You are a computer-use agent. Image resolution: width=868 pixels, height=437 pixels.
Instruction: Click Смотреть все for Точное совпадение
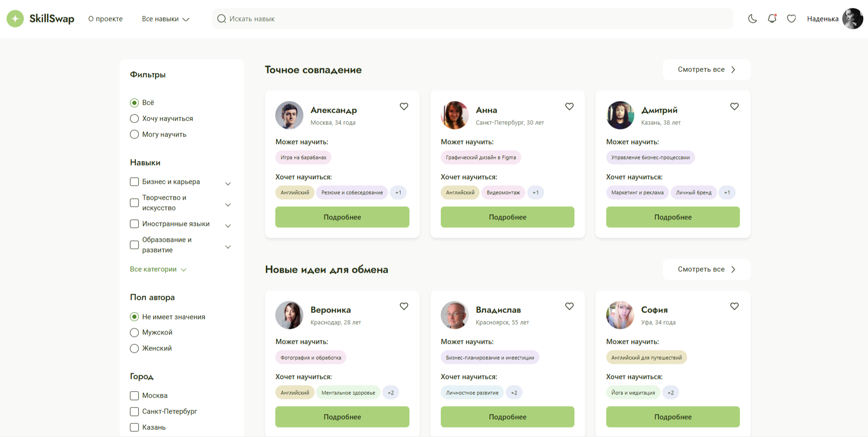[x=706, y=69]
